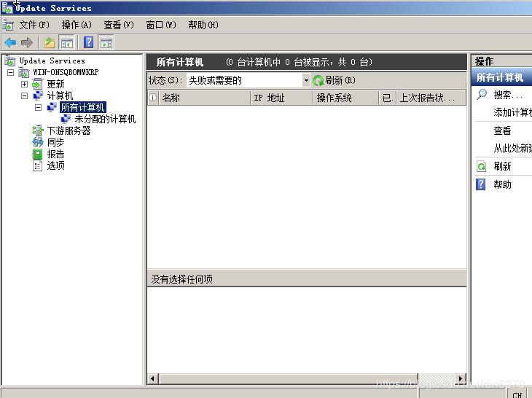Click the green refresh icon beside 刷新(R)
Viewport: 532px width, 398px height.
(318, 80)
